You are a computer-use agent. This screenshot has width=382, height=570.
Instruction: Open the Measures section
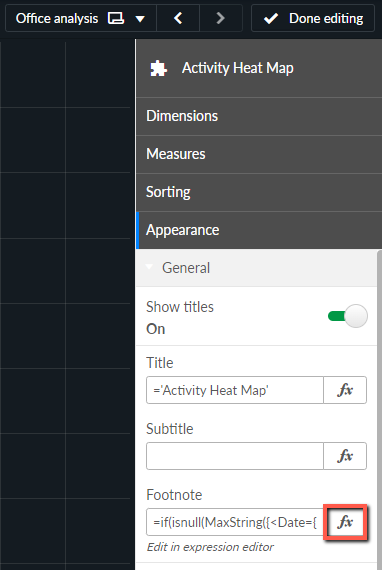(x=259, y=154)
